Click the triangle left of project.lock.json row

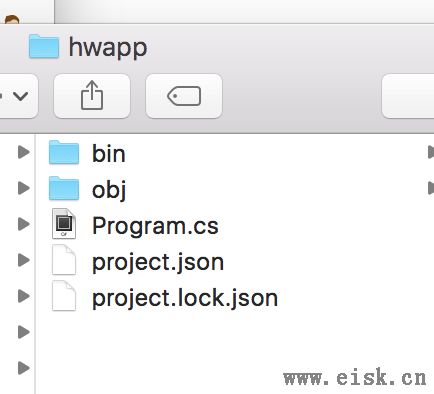[x=23, y=296]
